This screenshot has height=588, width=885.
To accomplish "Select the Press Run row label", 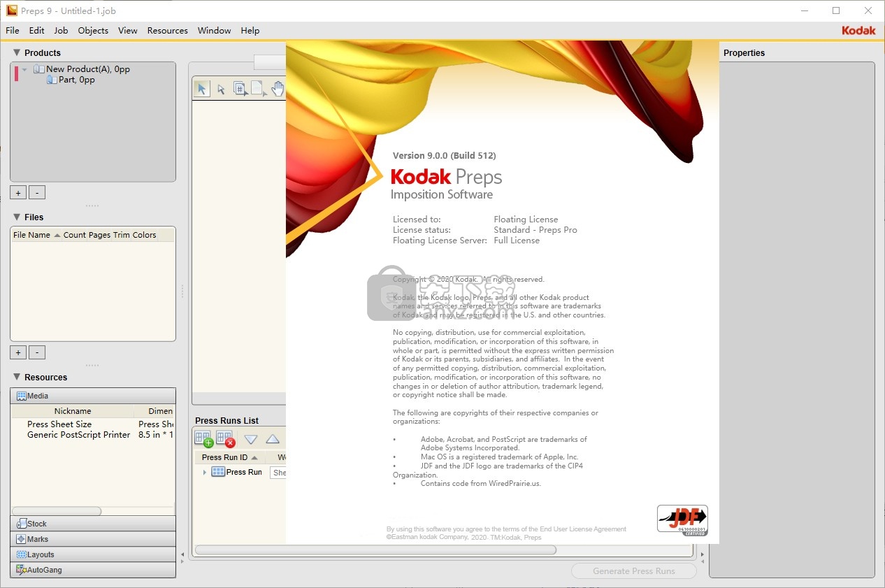I will click(x=244, y=472).
